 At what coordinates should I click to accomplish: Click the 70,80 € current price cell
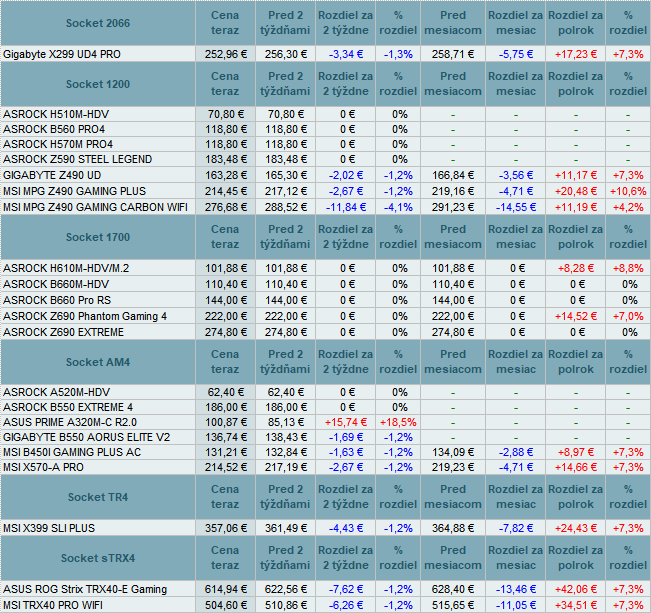(x=225, y=114)
